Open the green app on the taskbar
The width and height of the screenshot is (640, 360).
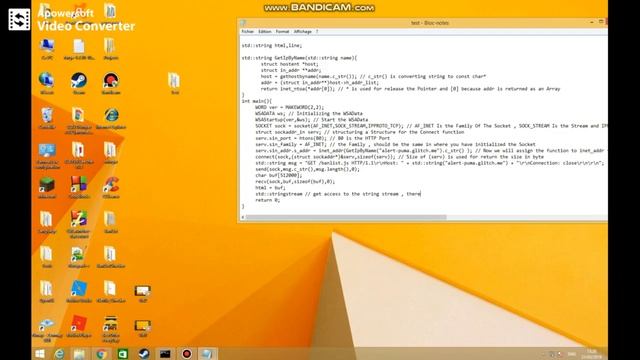[x=122, y=353]
